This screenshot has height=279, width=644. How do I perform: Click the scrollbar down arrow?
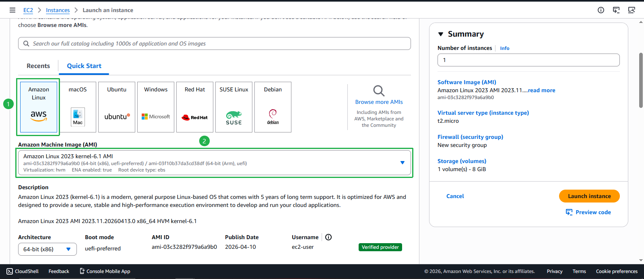pos(641,260)
